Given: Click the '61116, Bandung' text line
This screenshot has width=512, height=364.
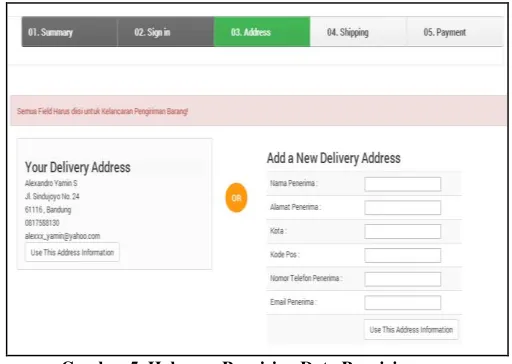Looking at the screenshot, I should click(48, 210).
